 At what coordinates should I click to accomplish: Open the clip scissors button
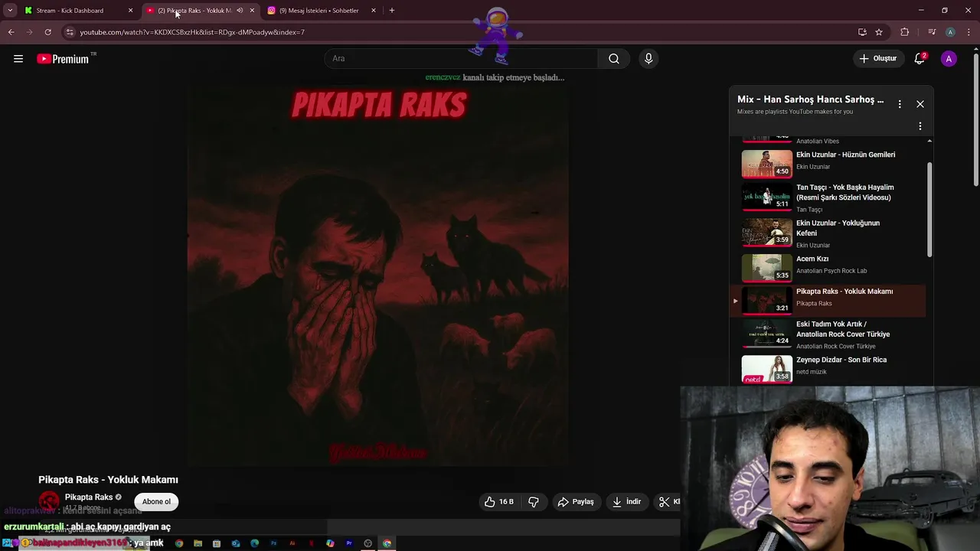[666, 502]
